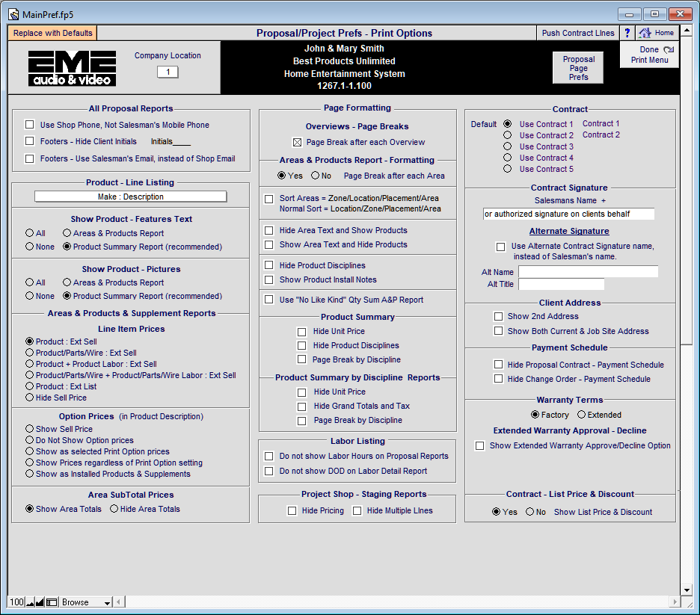700x615 pixels.
Task: Check Hide Proposal Contract - Payment Schedule
Action: click(x=499, y=365)
